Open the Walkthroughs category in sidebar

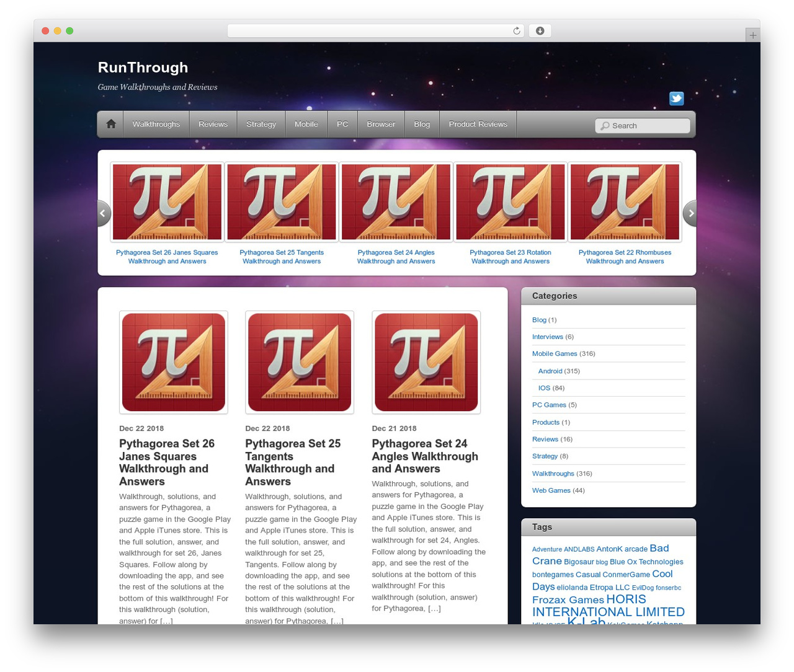tap(553, 474)
